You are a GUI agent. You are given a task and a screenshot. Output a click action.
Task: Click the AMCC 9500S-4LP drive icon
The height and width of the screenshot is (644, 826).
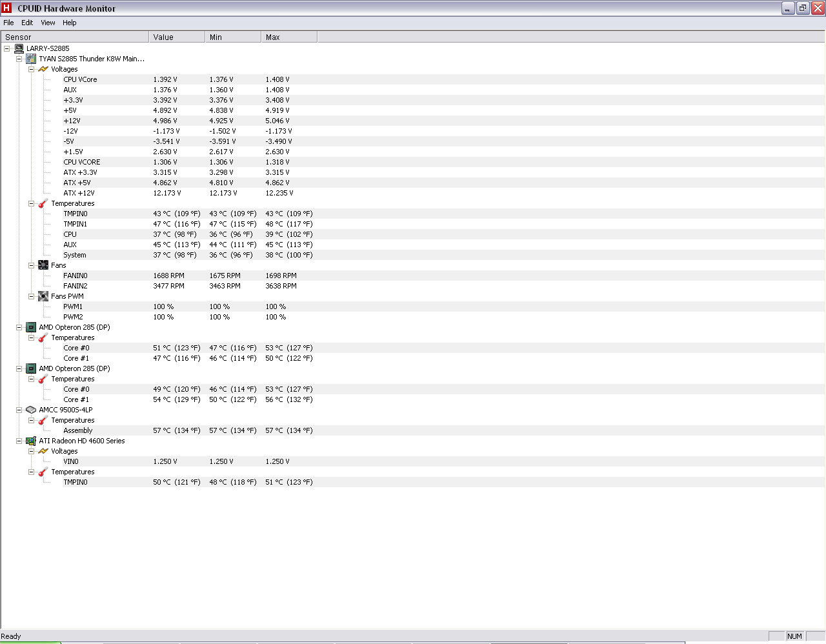[31, 410]
